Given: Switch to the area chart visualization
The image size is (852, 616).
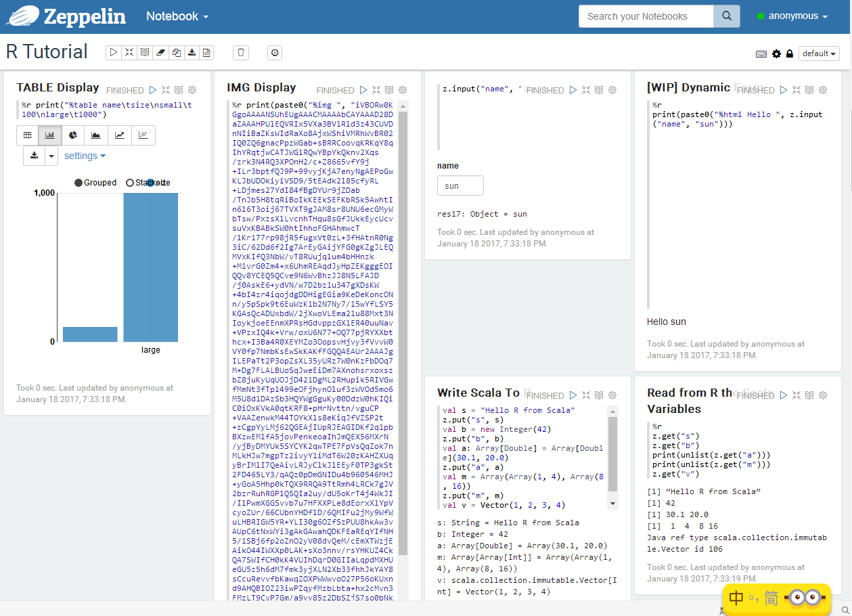Looking at the screenshot, I should click(95, 135).
